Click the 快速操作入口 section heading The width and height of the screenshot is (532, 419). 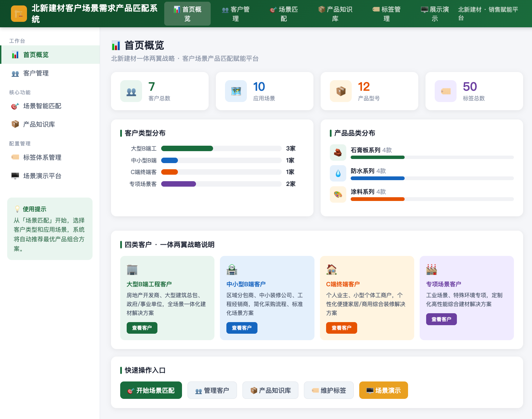click(145, 370)
